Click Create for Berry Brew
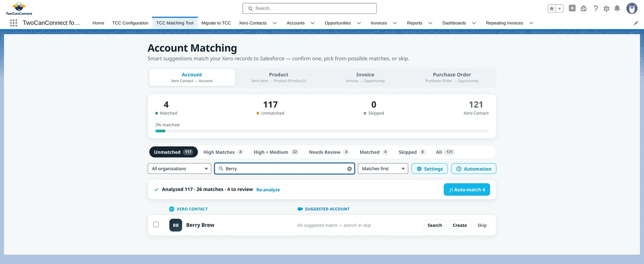 460,225
